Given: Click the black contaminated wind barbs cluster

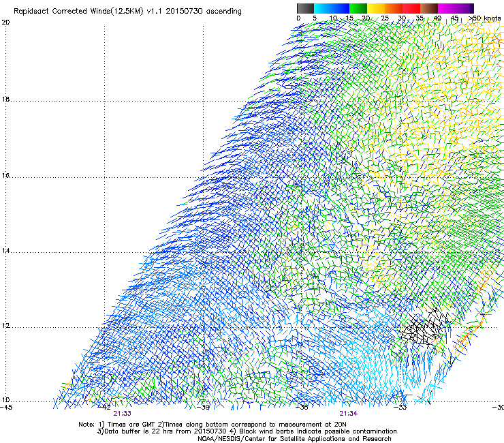Looking at the screenshot, I should 424,326.
